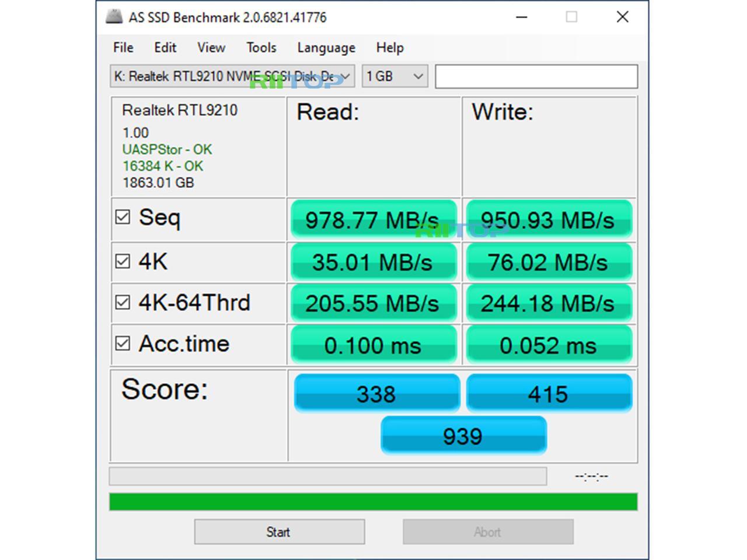Click the AS SSD Benchmark drive icon in title bar

[114, 16]
